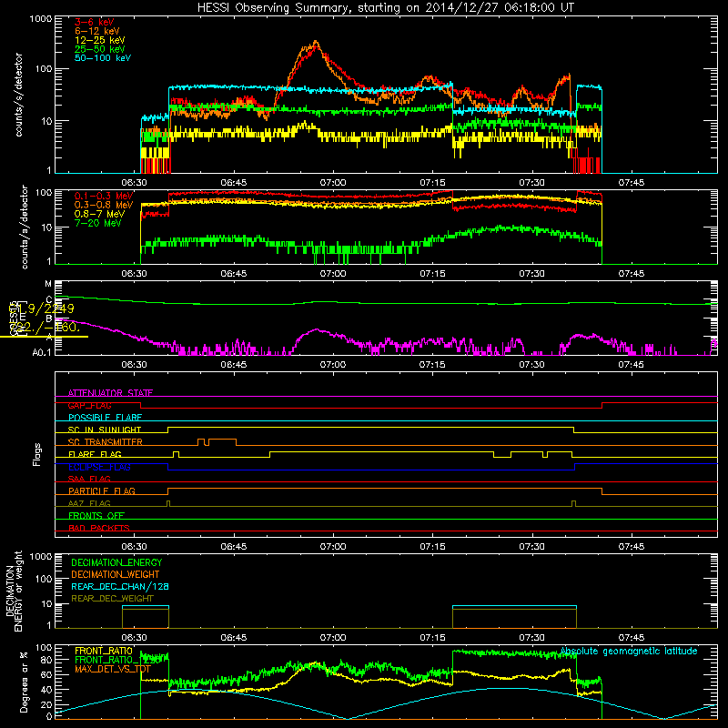Click the '7-20 MeV' legend entry
The image size is (728, 728).
[x=98, y=223]
